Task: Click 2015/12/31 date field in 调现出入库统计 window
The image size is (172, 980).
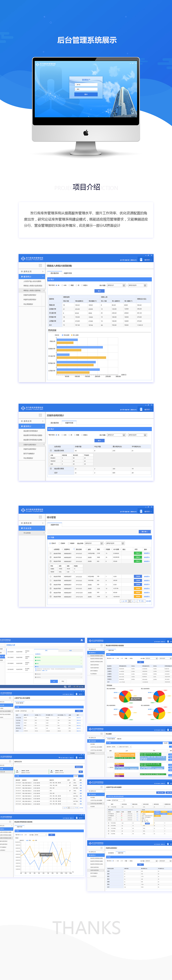Action: point(137,285)
